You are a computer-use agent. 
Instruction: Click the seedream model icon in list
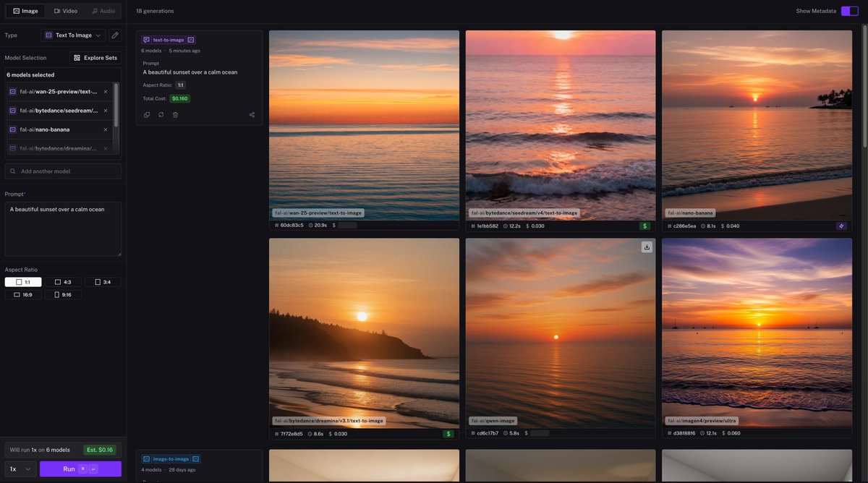[13, 111]
